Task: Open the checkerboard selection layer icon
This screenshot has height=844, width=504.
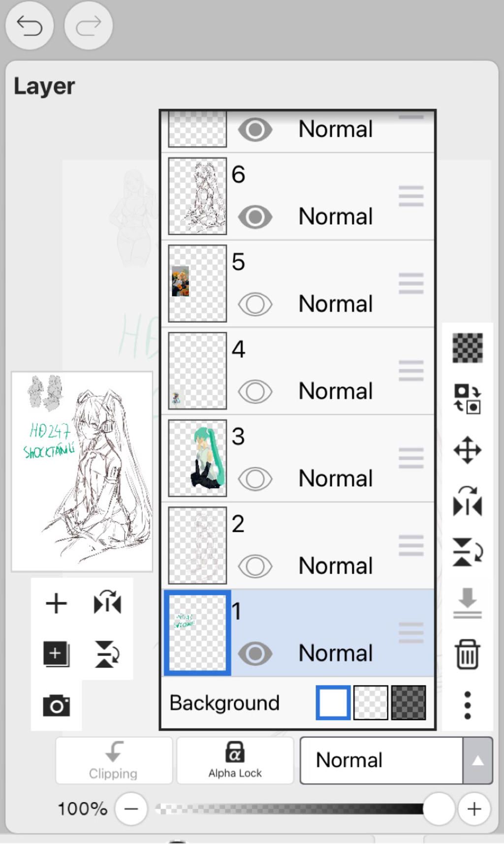Action: coord(468,348)
